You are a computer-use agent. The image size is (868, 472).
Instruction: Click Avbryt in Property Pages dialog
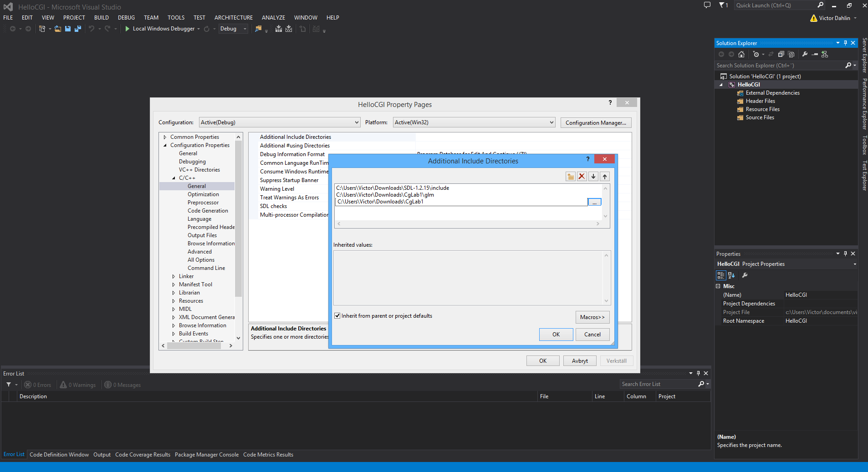coord(580,361)
